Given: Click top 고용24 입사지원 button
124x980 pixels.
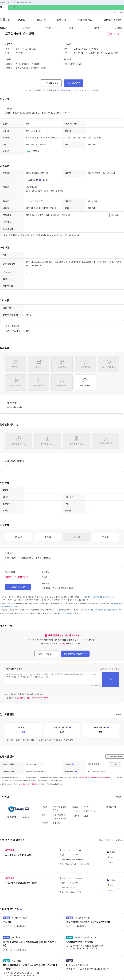Looking at the screenshot, I should (x=74, y=83).
